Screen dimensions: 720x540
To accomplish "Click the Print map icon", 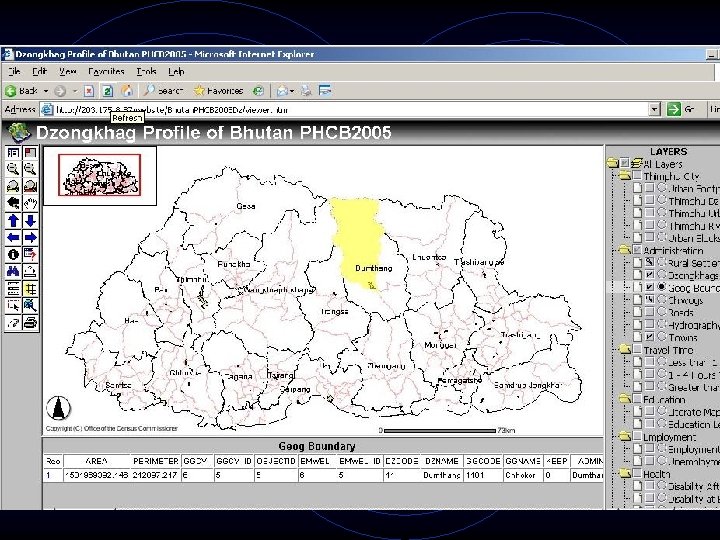I will tap(30, 322).
